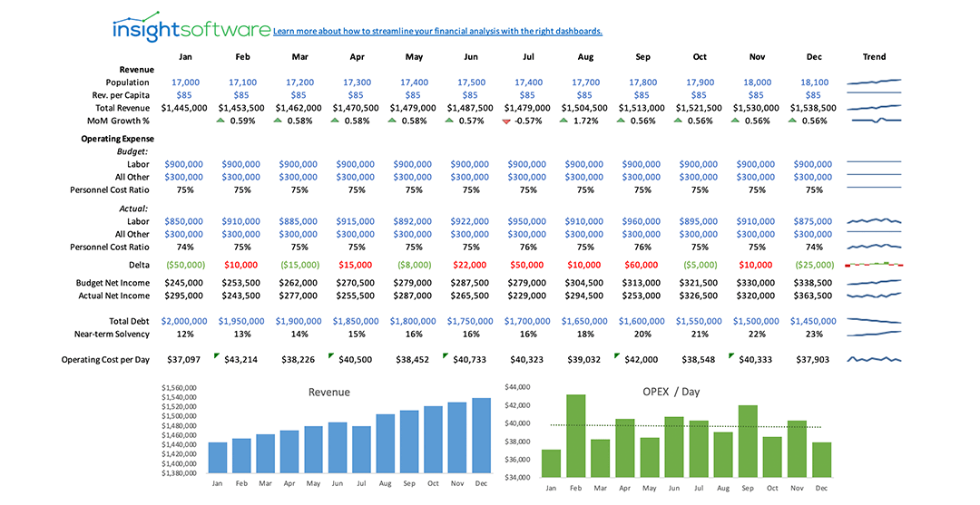
Task: Click the dotted average line in OPEX chart
Action: (x=686, y=426)
